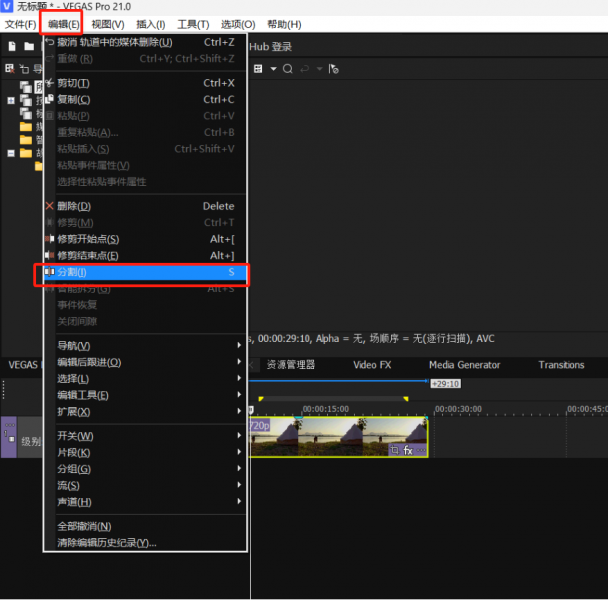Switch to the Transitions tab
Image resolution: width=608 pixels, height=600 pixels.
pos(561,365)
